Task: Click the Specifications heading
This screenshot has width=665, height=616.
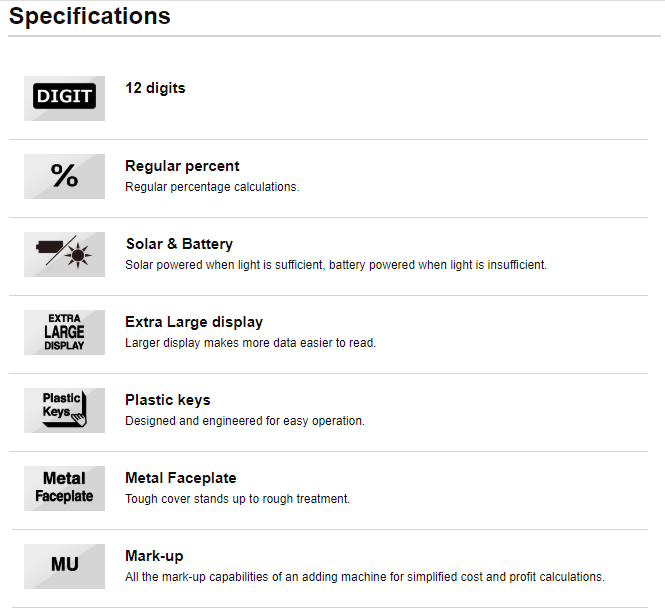Action: click(89, 17)
